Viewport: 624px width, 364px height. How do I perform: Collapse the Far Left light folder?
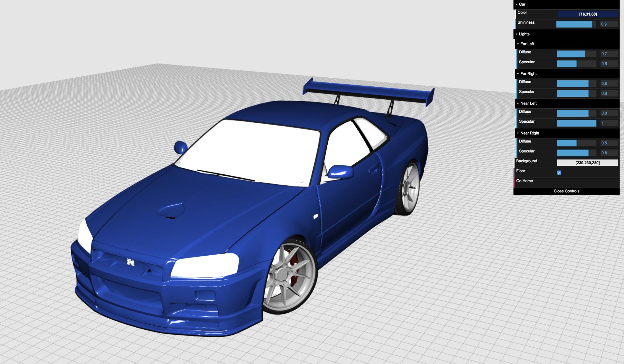pyautogui.click(x=527, y=44)
